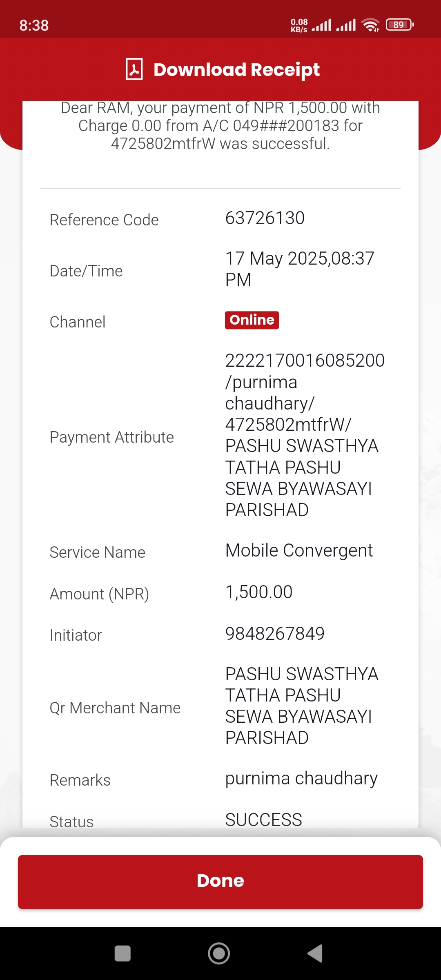441x980 pixels.
Task: Tap the network speed KB/s indicator
Action: pyautogui.click(x=299, y=25)
